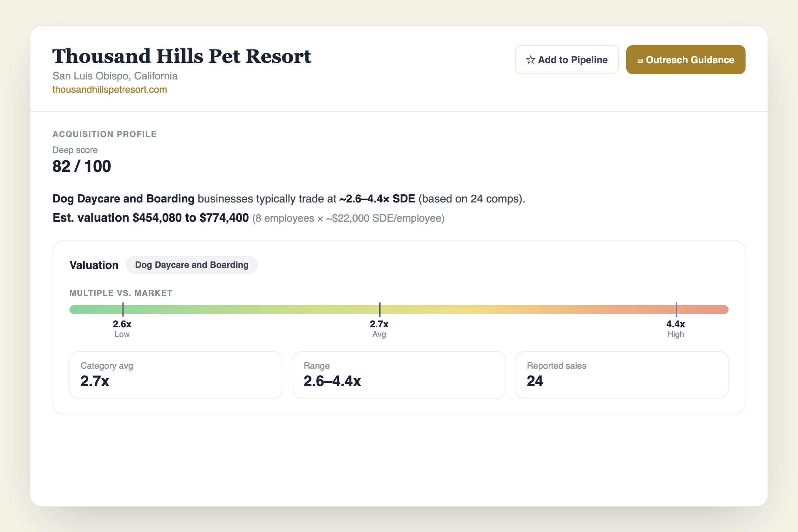Screen dimensions: 798x532
Task: Open the Outreach Guidance button
Action: (x=686, y=60)
